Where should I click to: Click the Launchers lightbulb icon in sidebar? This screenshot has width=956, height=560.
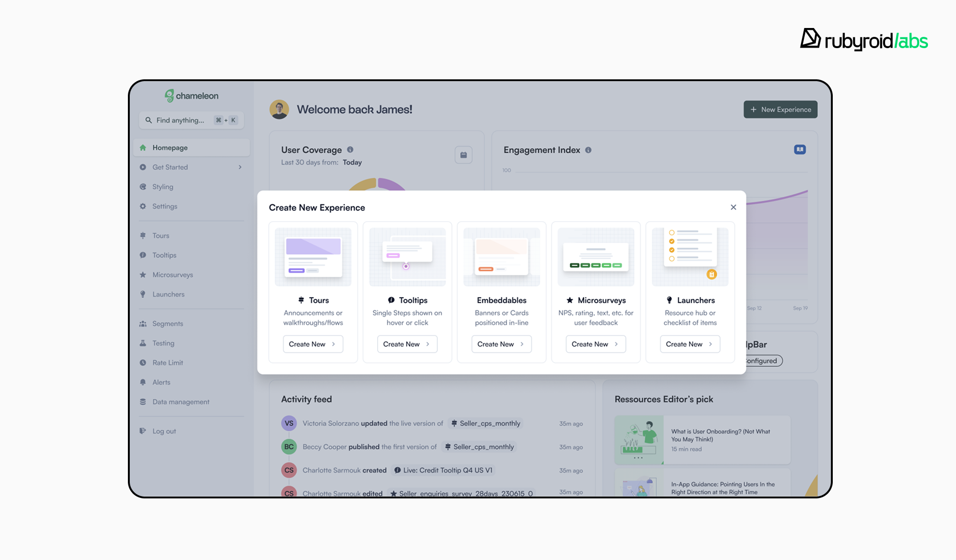pyautogui.click(x=143, y=294)
